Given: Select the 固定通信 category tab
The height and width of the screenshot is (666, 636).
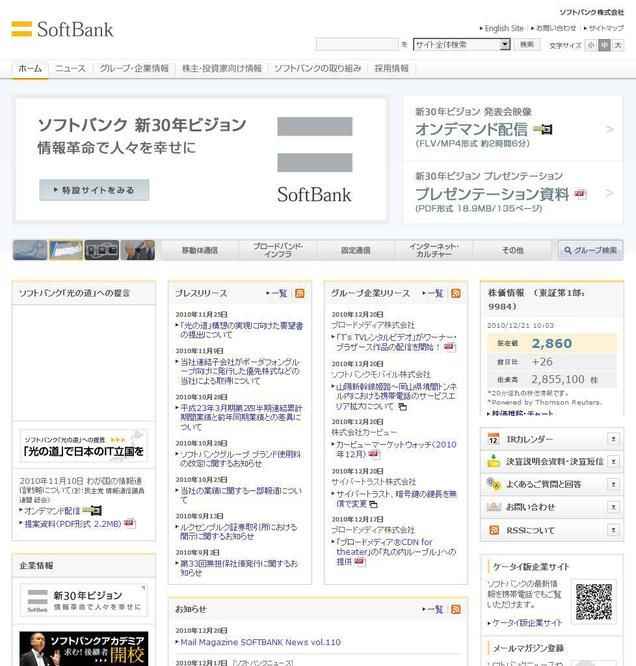Looking at the screenshot, I should (356, 250).
